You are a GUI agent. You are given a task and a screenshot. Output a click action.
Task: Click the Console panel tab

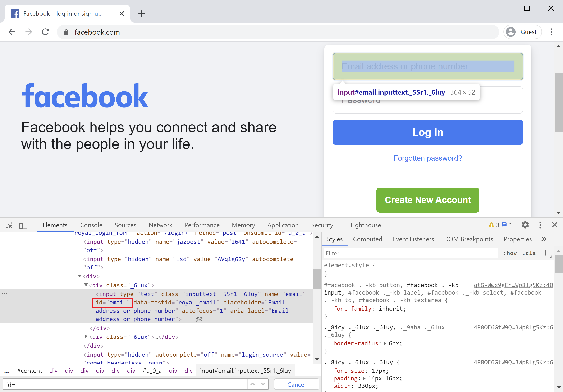click(x=92, y=225)
